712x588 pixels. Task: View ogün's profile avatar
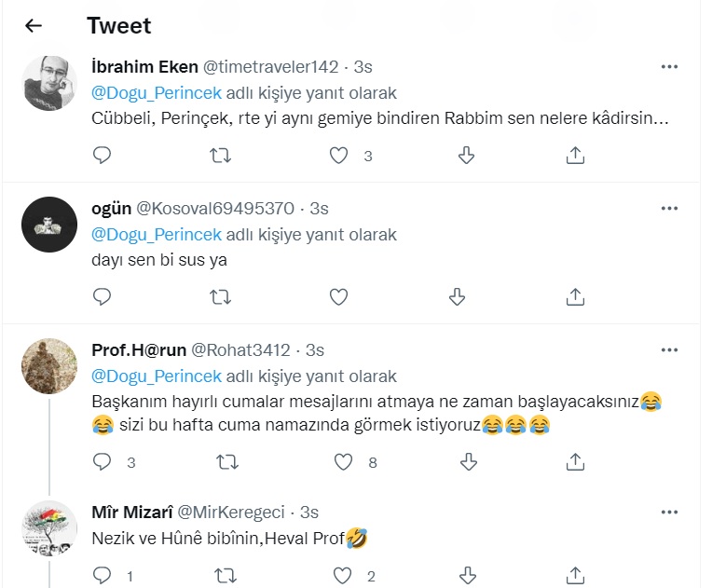(48, 225)
